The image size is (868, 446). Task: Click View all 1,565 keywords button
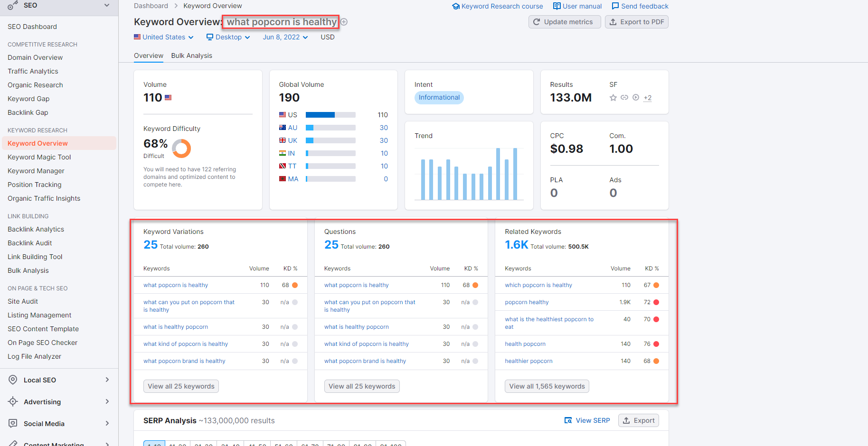coord(547,386)
